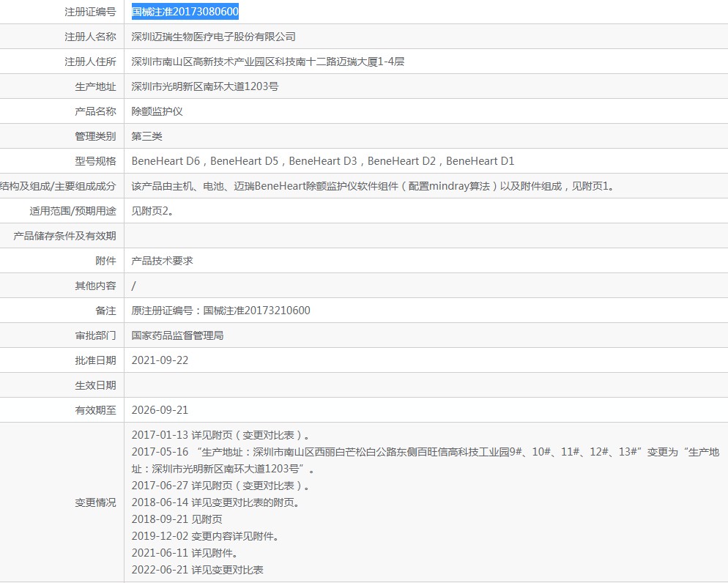Viewport: 728px width, 583px height.
Task: Click the slash value in 其他内容 row
Action: [x=134, y=286]
